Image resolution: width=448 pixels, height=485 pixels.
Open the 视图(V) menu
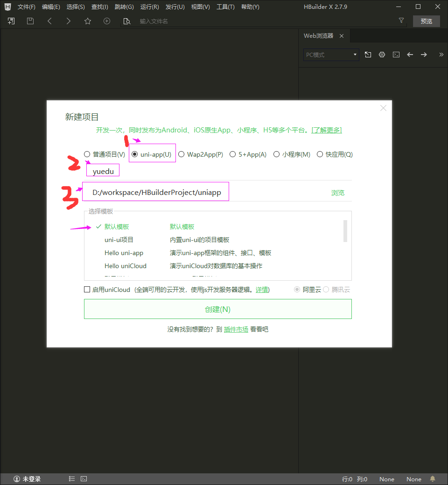tap(200, 7)
